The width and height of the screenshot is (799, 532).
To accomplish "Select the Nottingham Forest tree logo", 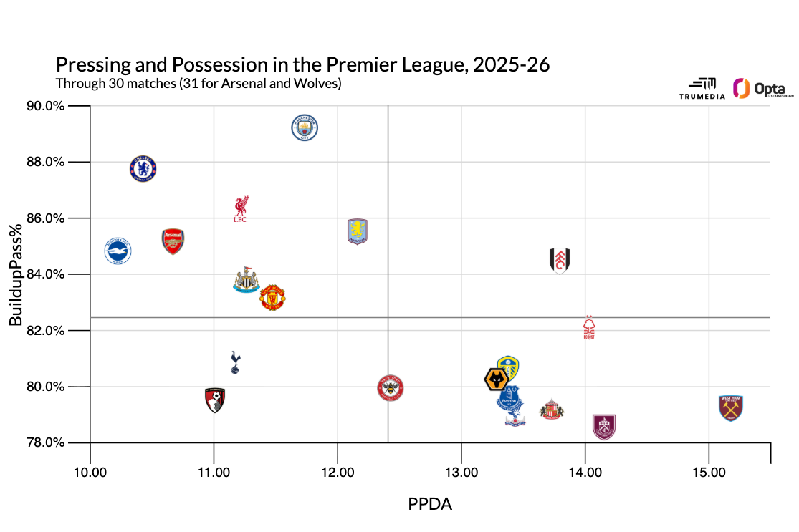I will 590,327.
